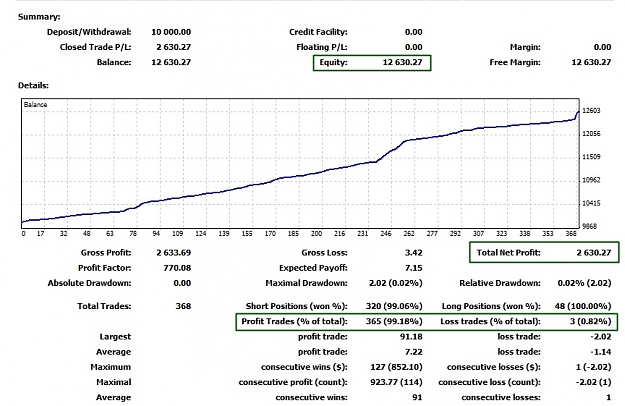Click the Balance label inside the chart
The width and height of the screenshot is (625, 406).
[35, 104]
